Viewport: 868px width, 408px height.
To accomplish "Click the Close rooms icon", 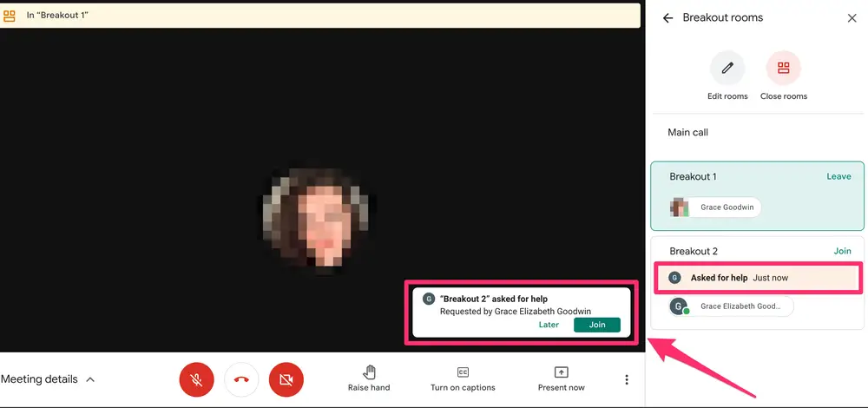I will (x=783, y=68).
